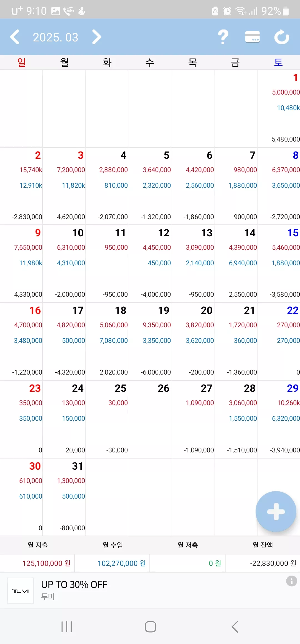Screen dimensions: 300x644
Task: Tap the Android home button
Action: [150, 627]
